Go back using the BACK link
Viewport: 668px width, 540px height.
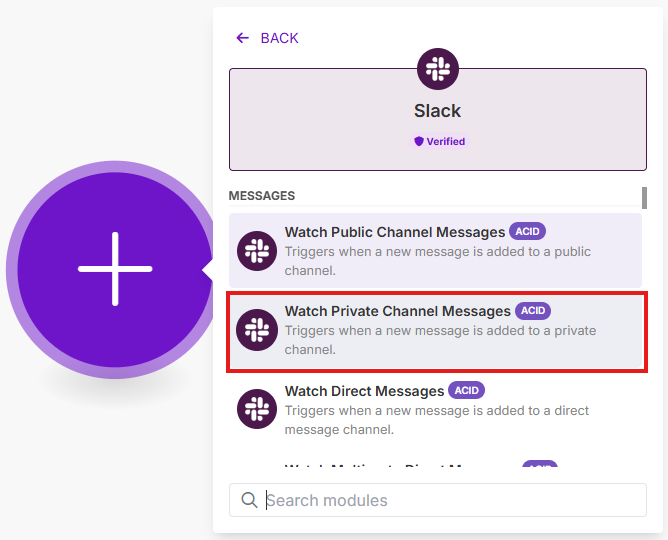click(x=279, y=38)
